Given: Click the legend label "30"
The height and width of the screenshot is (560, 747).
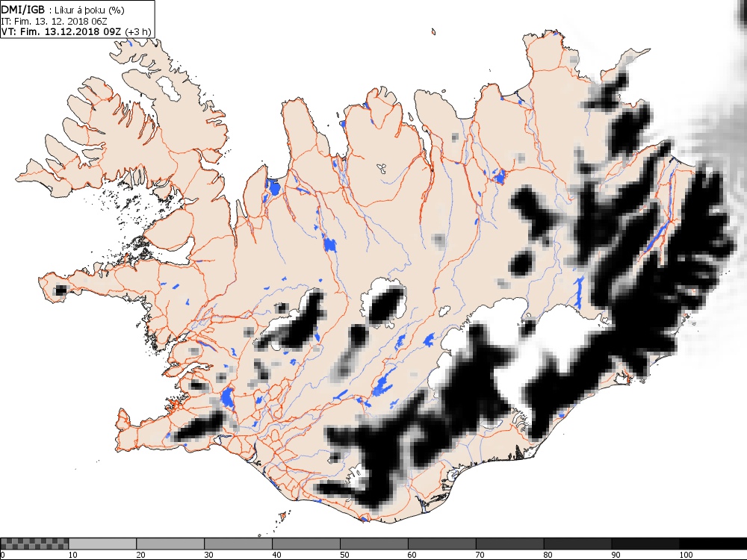Looking at the screenshot, I should (208, 555).
